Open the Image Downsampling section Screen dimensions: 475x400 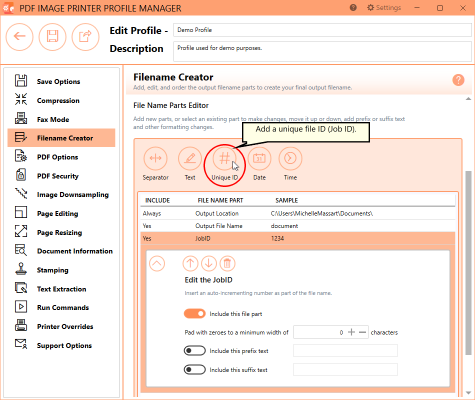pyautogui.click(x=61, y=195)
